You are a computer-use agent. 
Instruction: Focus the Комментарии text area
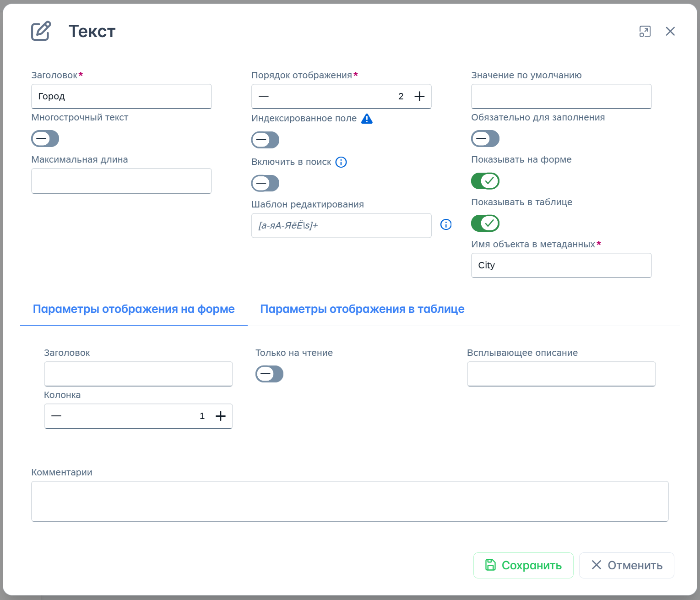350,501
